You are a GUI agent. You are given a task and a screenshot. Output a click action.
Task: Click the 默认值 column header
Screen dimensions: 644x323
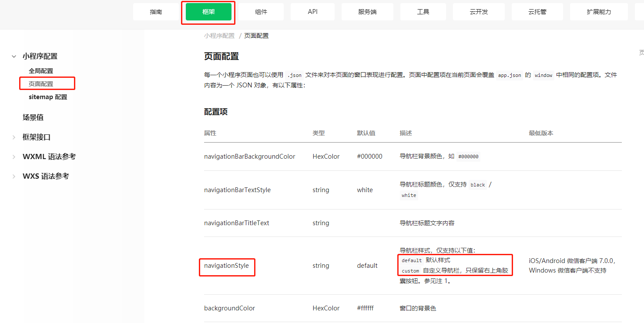click(366, 133)
